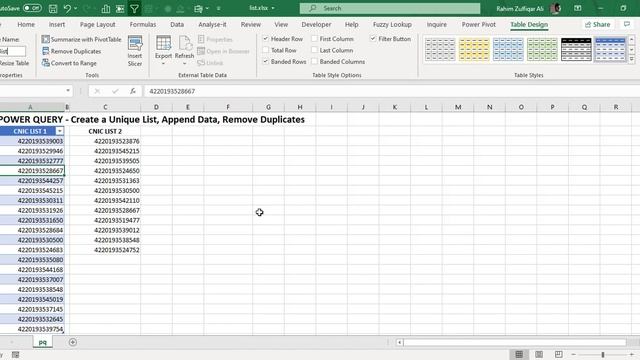Switch to Page Break Preview in status bar
The image size is (640, 360).
[558, 354]
